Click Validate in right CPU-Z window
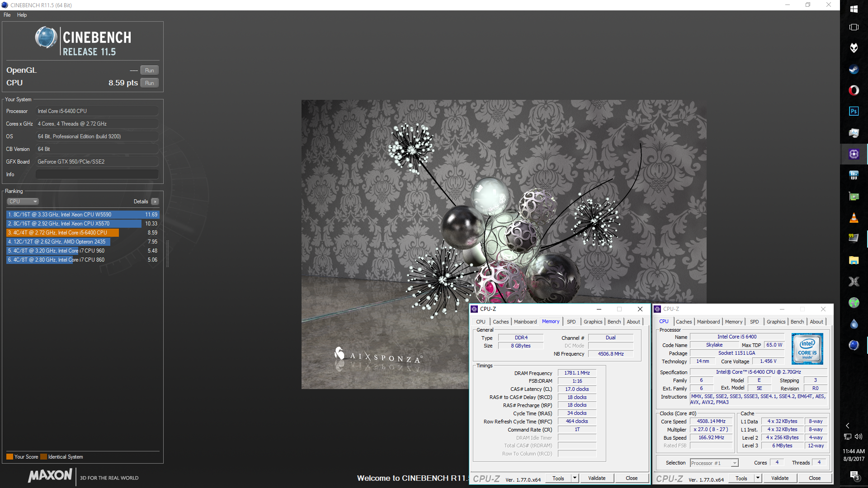 (780, 478)
